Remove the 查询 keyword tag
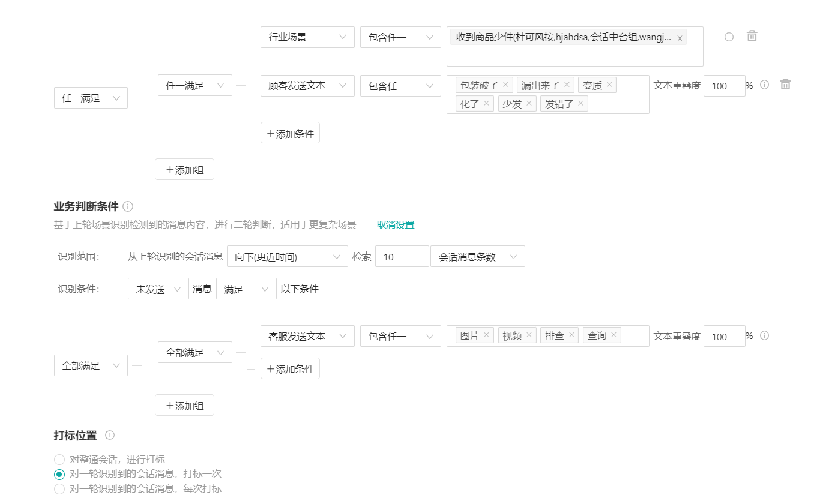 [613, 335]
